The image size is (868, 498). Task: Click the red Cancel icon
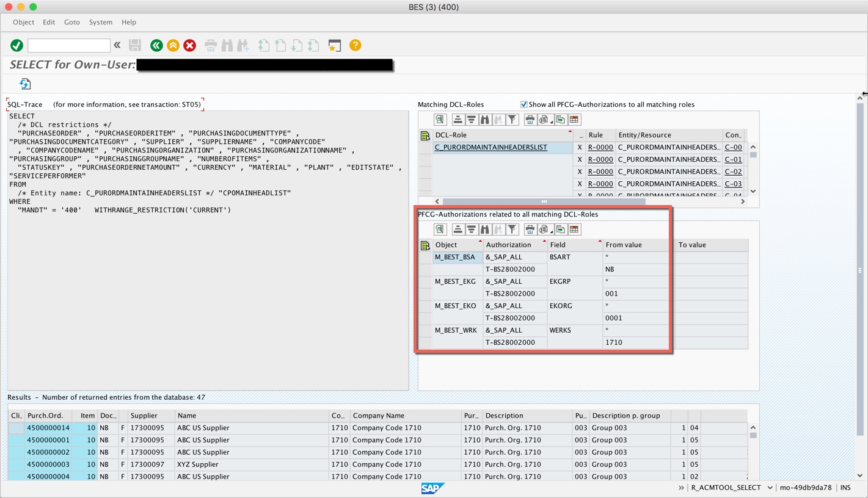(x=189, y=45)
